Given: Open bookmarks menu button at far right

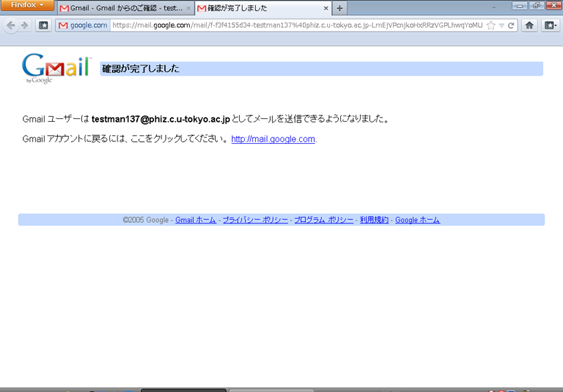Looking at the screenshot, I should coord(550,25).
